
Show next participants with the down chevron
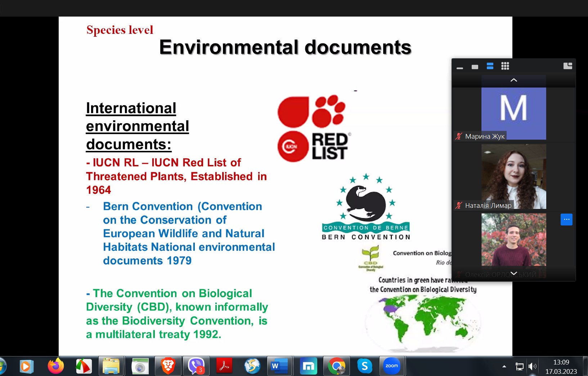coord(514,273)
